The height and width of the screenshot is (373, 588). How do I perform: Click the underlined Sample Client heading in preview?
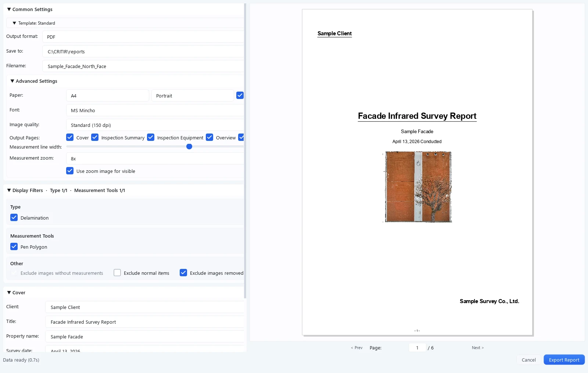[x=334, y=33]
